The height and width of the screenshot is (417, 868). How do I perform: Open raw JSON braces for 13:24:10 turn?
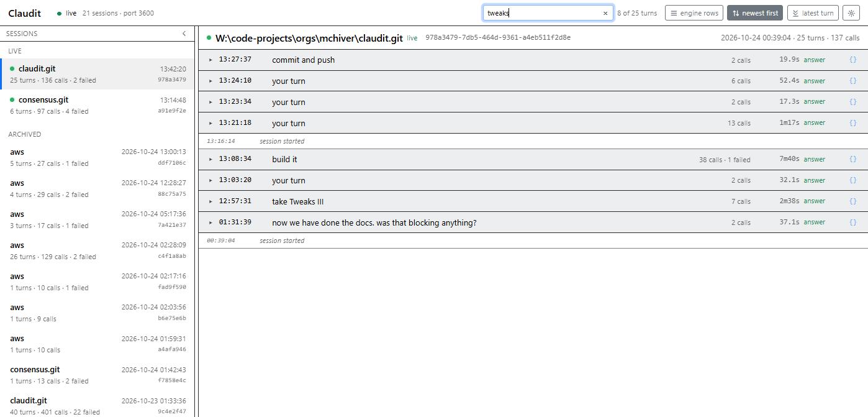[x=852, y=81]
